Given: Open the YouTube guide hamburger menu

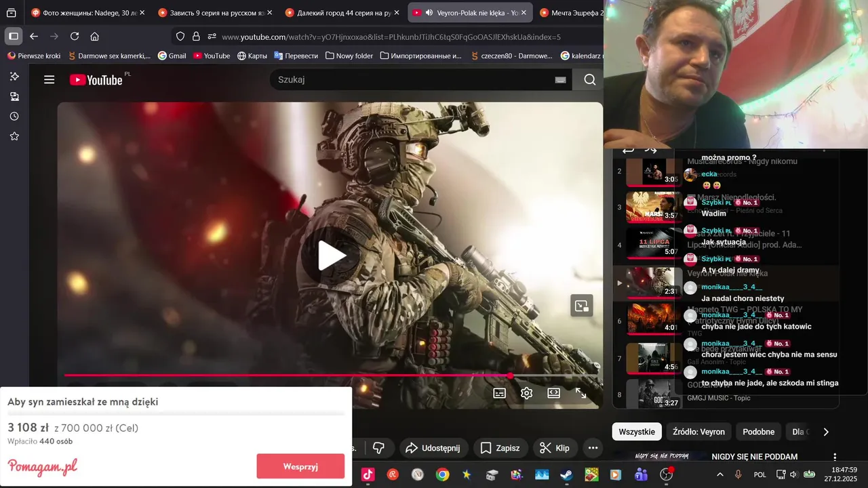Looking at the screenshot, I should point(49,80).
